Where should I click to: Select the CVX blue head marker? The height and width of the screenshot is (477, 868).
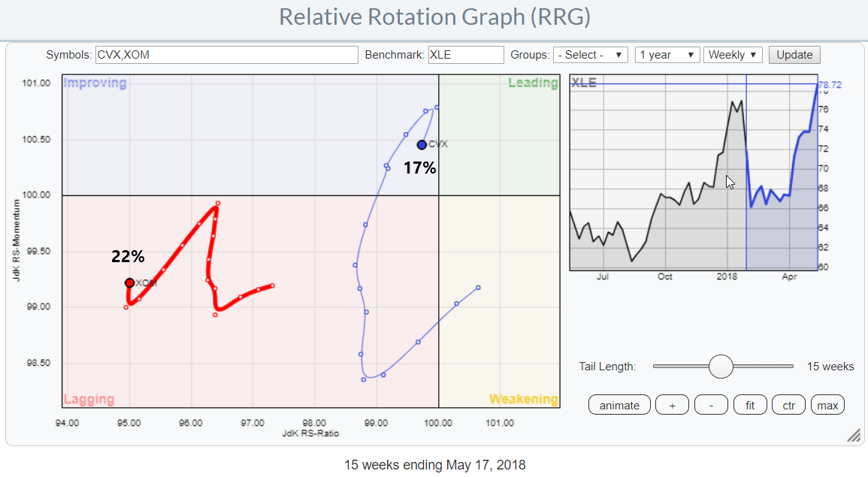click(422, 145)
